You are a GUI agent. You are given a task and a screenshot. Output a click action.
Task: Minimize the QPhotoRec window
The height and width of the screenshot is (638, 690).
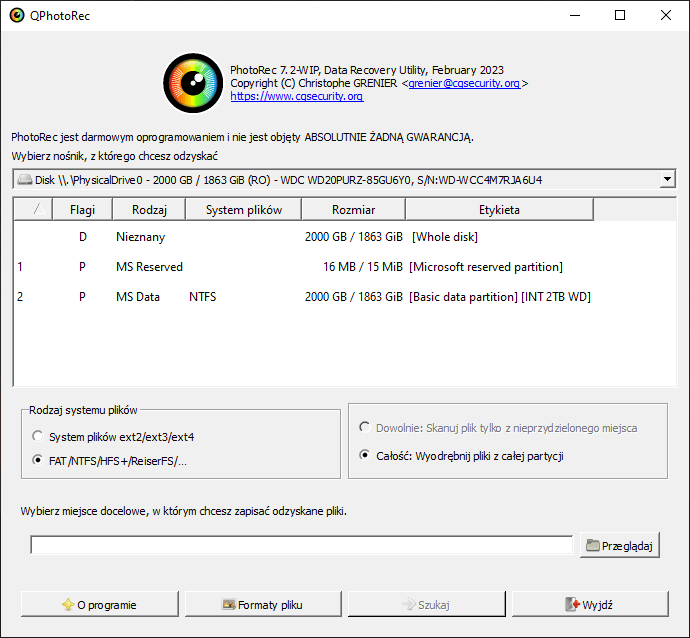point(575,15)
